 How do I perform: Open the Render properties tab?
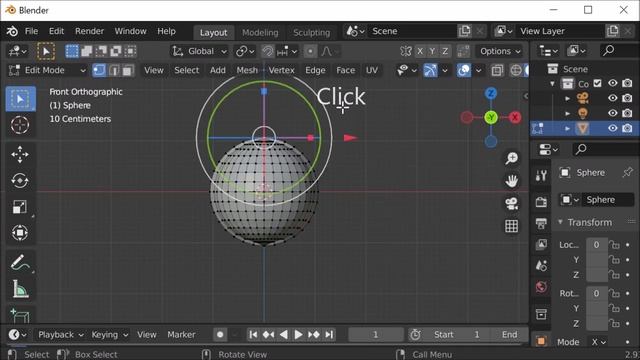pos(541,202)
